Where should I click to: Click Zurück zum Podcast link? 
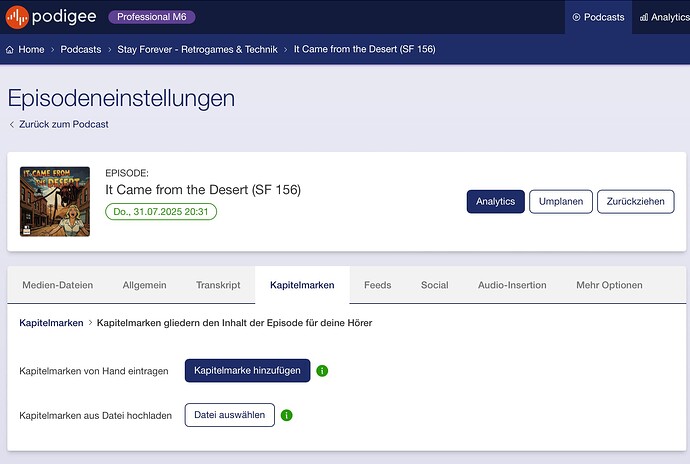tap(63, 125)
